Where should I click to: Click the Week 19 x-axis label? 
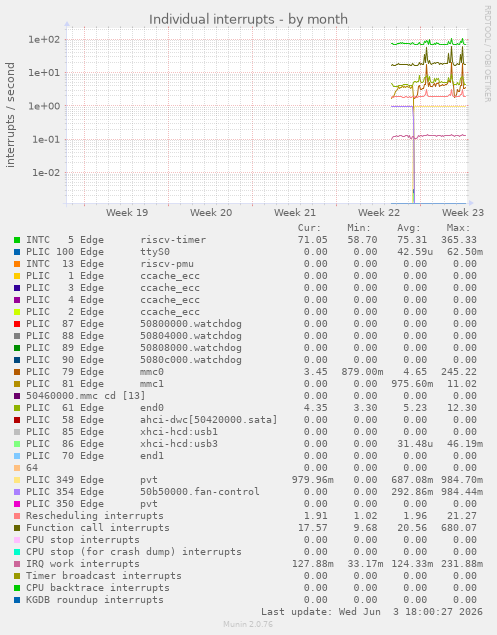[127, 213]
